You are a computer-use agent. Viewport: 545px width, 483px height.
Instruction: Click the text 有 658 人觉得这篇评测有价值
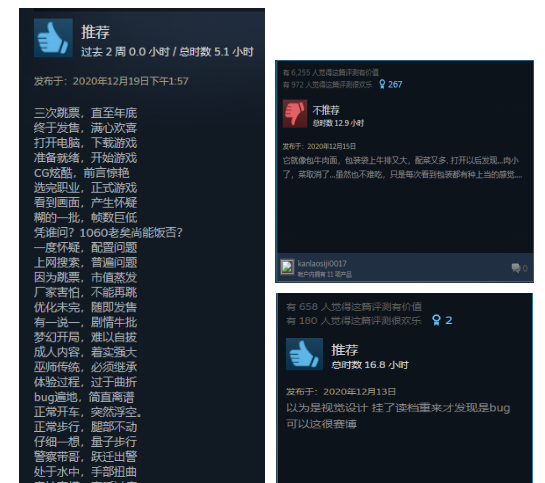(354, 307)
